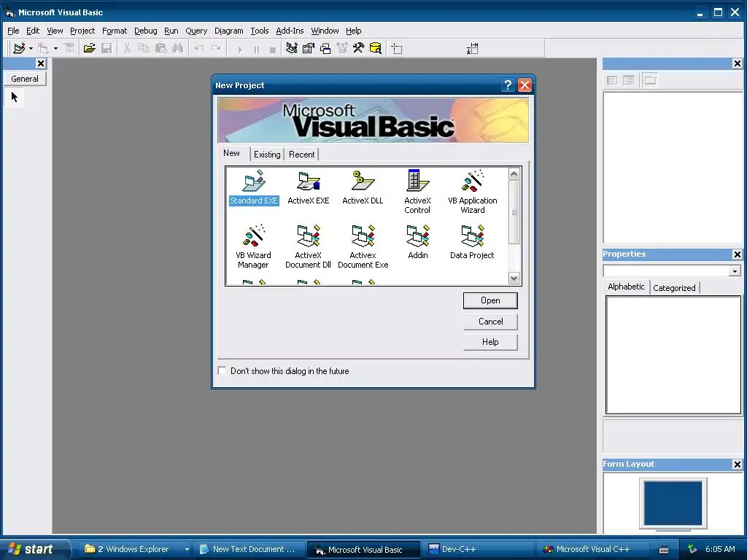Open the Add-Ins menu
The width and height of the screenshot is (747, 560).
click(290, 31)
